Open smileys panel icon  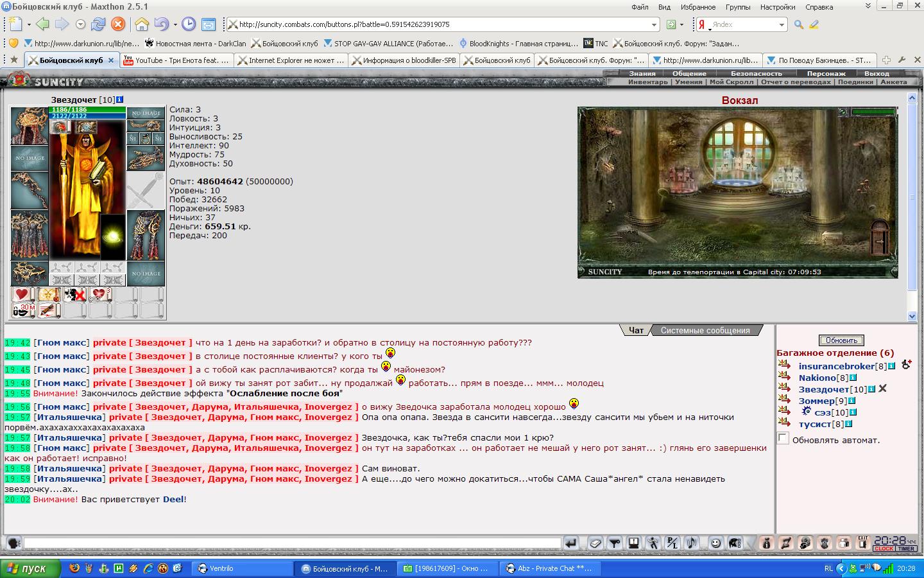[715, 543]
